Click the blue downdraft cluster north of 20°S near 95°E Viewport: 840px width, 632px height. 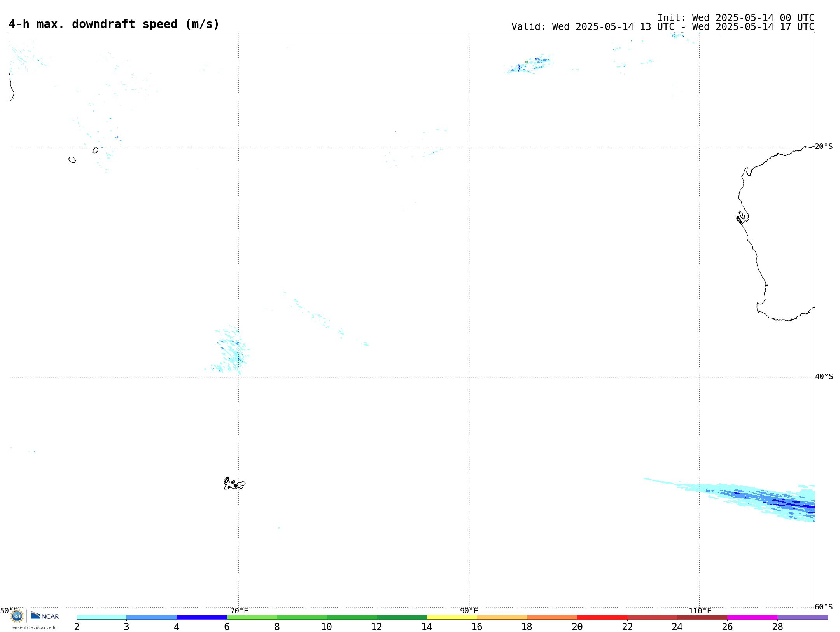[529, 65]
